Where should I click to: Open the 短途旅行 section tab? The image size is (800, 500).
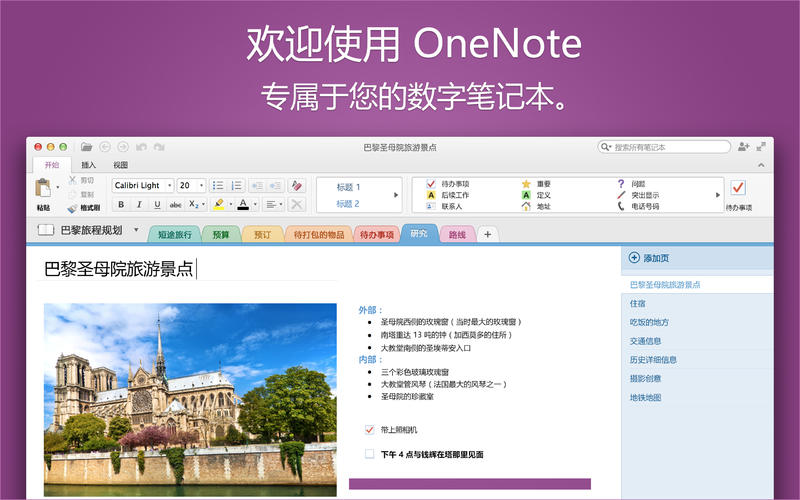[174, 235]
